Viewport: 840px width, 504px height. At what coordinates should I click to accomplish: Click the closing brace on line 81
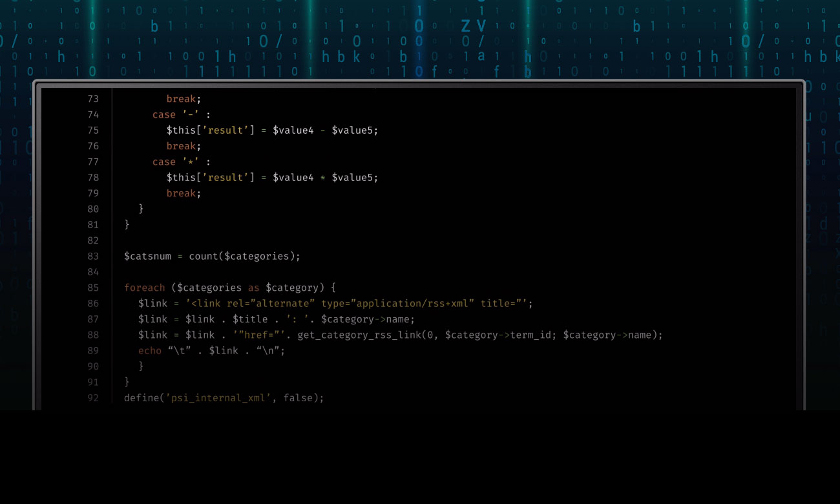point(127,225)
